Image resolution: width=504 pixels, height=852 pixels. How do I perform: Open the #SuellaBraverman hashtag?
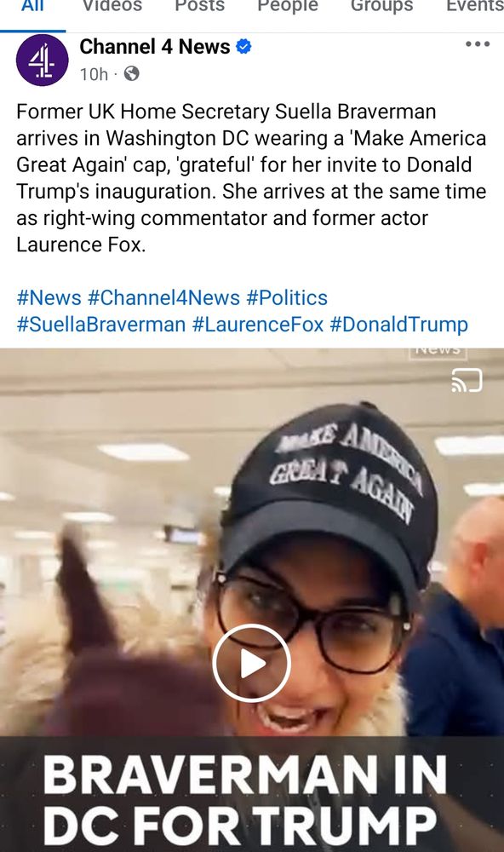point(101,325)
